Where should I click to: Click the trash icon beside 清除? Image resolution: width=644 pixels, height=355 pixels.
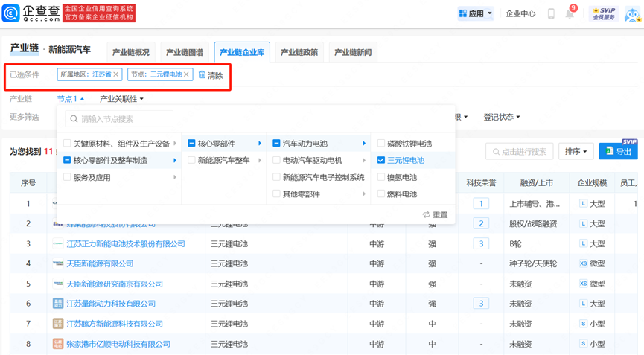tap(202, 74)
